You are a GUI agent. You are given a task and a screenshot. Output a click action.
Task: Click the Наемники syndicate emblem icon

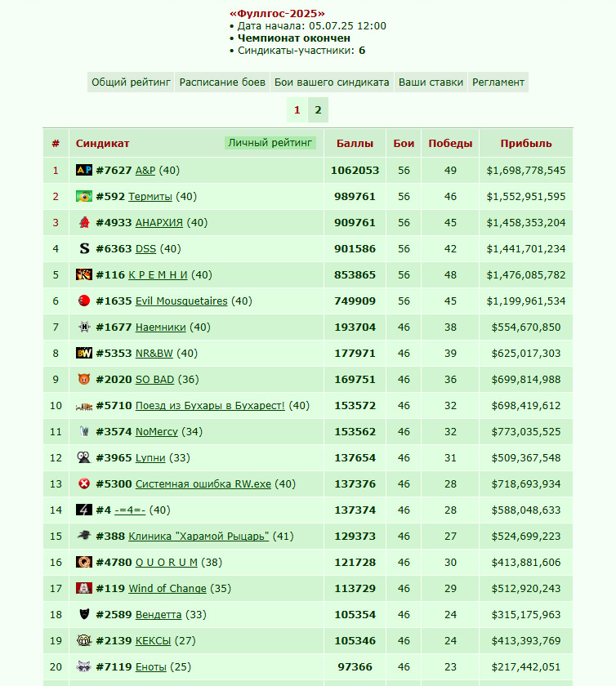(x=83, y=327)
